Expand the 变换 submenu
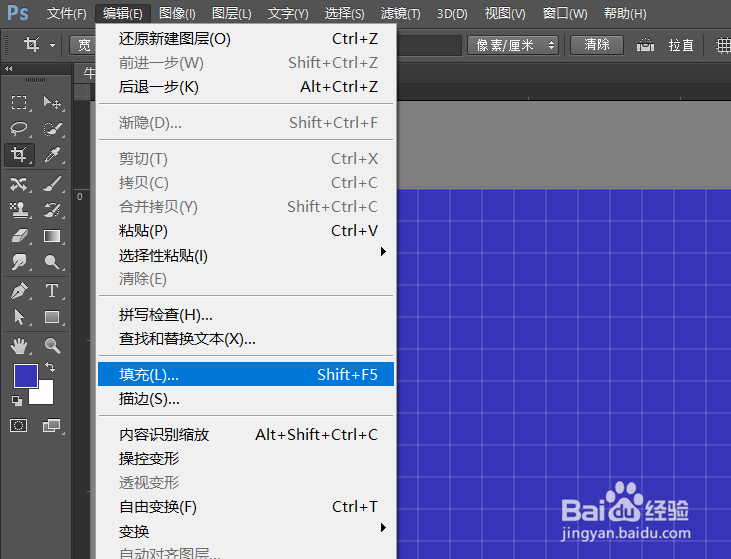The image size is (731, 559). pos(245,531)
